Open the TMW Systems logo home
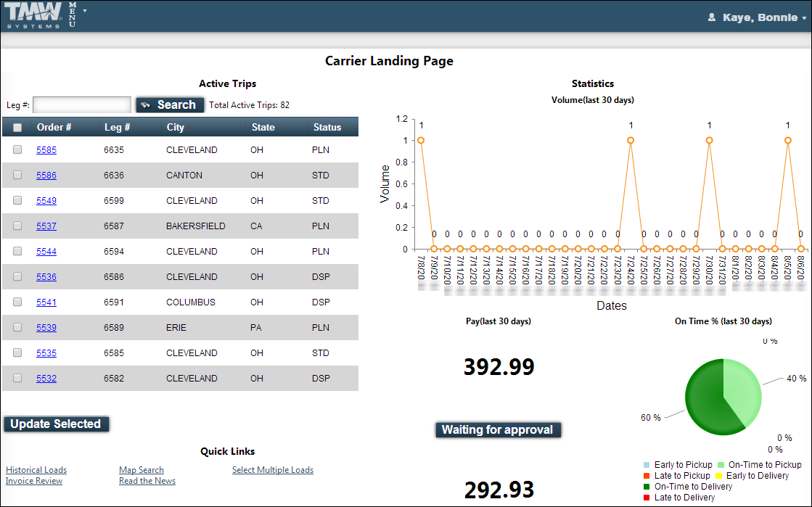The image size is (812, 507). click(x=34, y=15)
